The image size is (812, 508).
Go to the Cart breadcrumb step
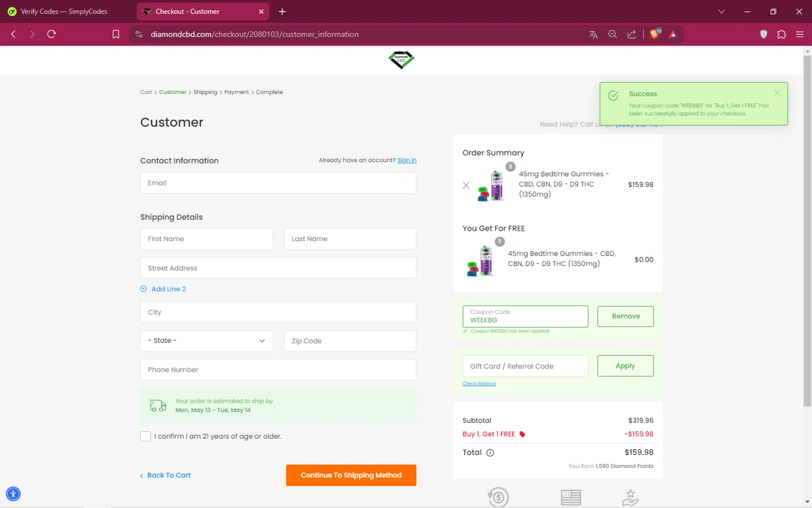point(146,92)
